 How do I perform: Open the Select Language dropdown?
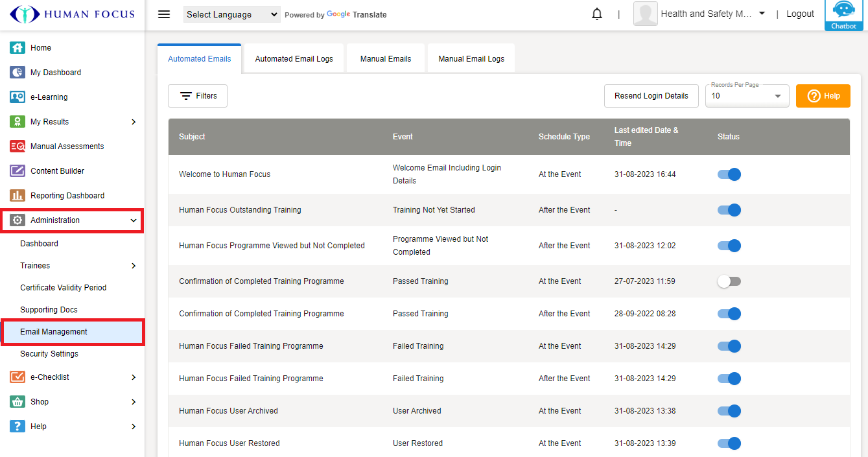click(231, 14)
